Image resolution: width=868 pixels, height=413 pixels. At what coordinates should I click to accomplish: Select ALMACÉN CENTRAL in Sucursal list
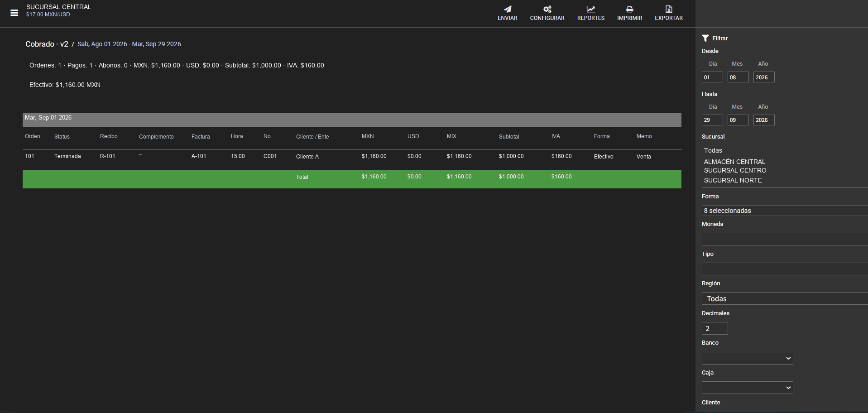pyautogui.click(x=734, y=162)
